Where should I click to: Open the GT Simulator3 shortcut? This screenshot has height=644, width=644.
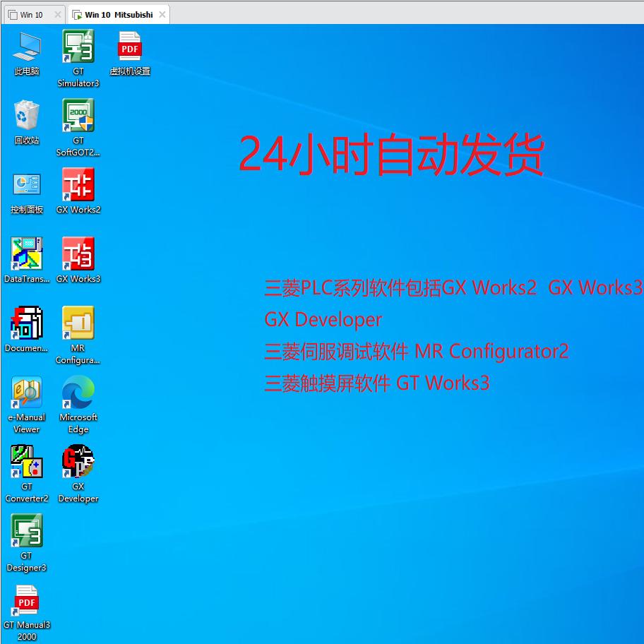[x=78, y=59]
